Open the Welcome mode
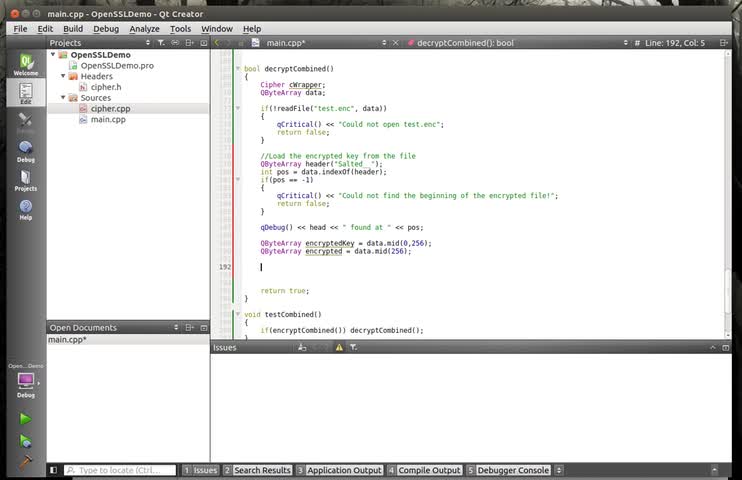The width and height of the screenshot is (742, 480). pyautogui.click(x=25, y=64)
